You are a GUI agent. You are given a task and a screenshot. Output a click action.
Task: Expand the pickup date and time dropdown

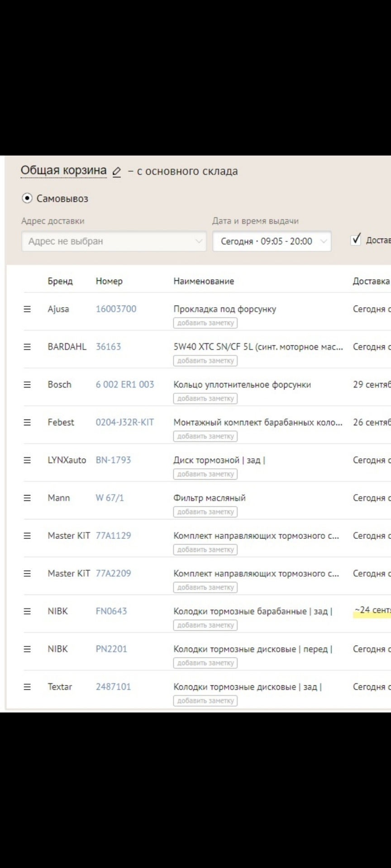pyautogui.click(x=272, y=241)
